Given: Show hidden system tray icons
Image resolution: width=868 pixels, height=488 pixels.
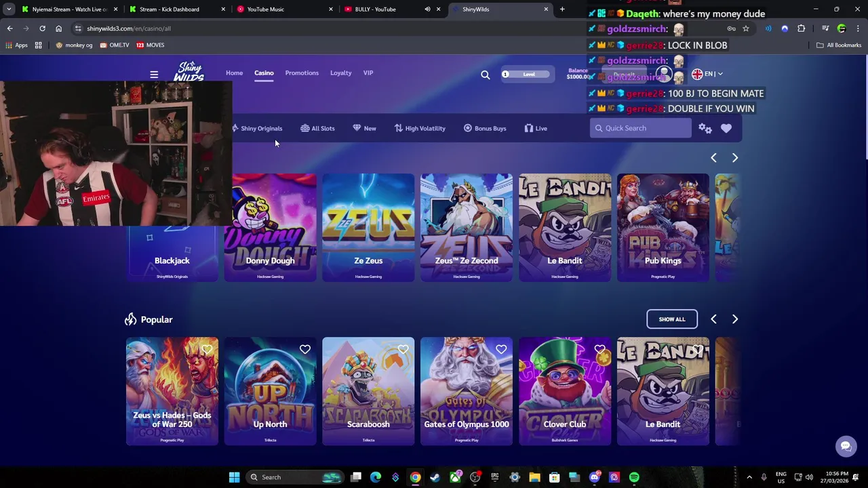Looking at the screenshot, I should click(749, 477).
